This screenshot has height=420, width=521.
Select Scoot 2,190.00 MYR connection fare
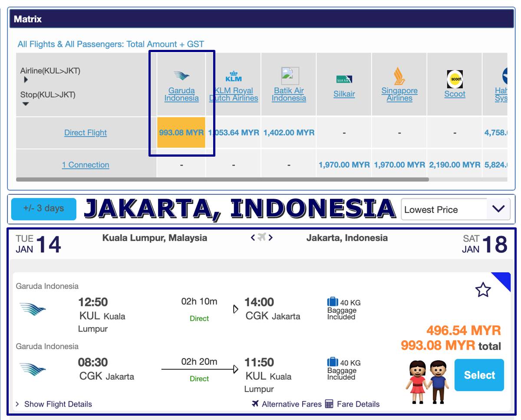point(455,165)
